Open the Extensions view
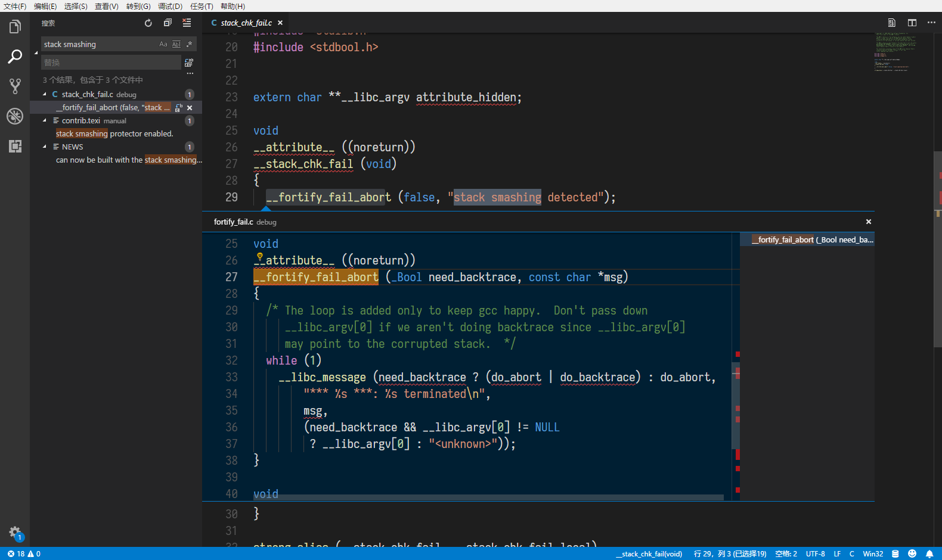The width and height of the screenshot is (942, 560). [x=15, y=146]
